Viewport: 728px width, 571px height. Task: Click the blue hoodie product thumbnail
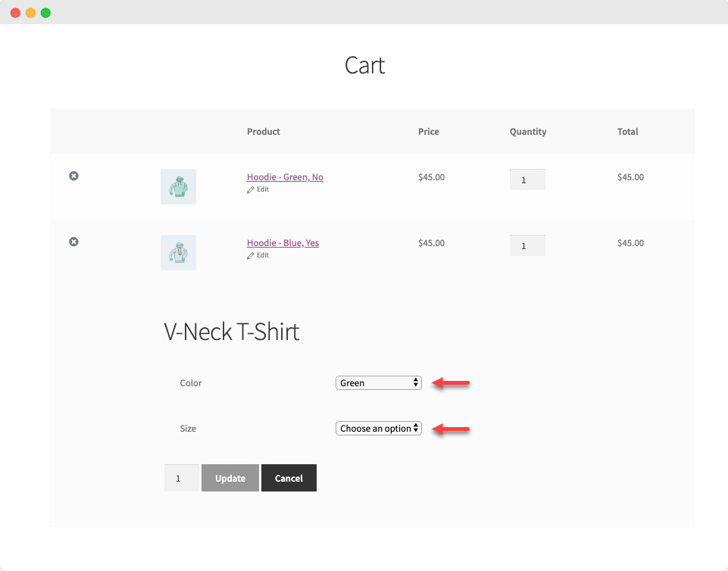coord(178,252)
